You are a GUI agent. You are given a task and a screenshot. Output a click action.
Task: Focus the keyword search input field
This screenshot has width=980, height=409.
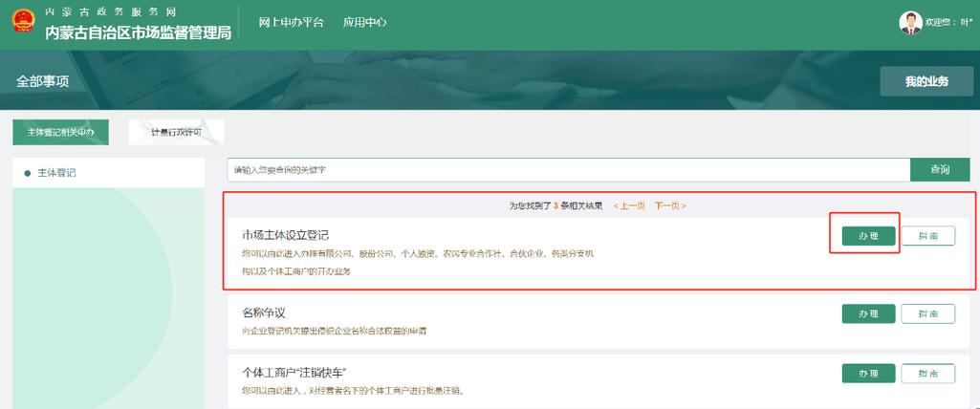coord(568,169)
